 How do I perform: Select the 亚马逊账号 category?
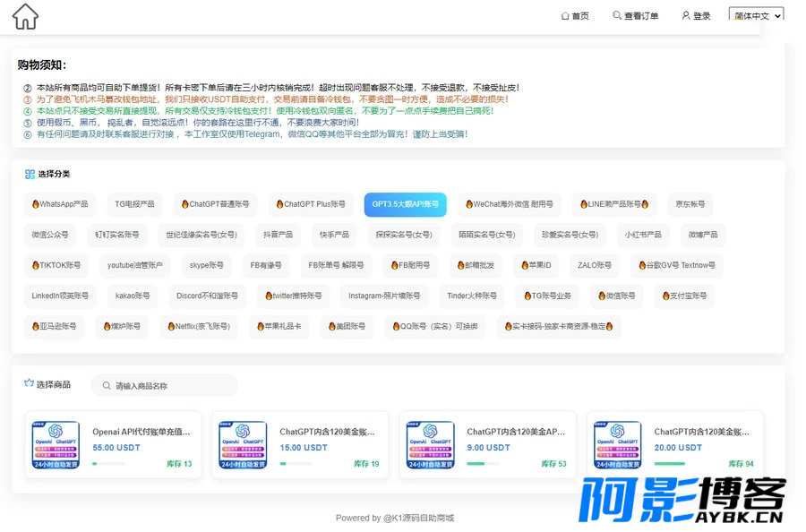54,326
